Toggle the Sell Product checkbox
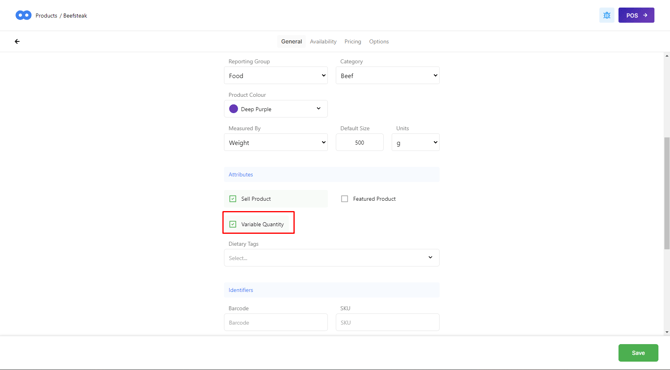The image size is (670, 370). pyautogui.click(x=233, y=199)
